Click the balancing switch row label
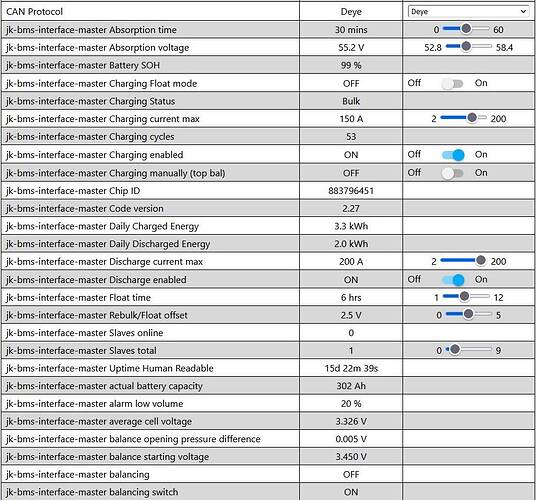This screenshot has height=500, width=537. [92, 492]
